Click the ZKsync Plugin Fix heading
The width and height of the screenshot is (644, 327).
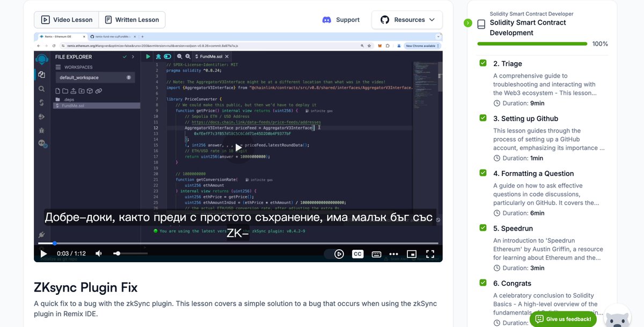click(86, 287)
